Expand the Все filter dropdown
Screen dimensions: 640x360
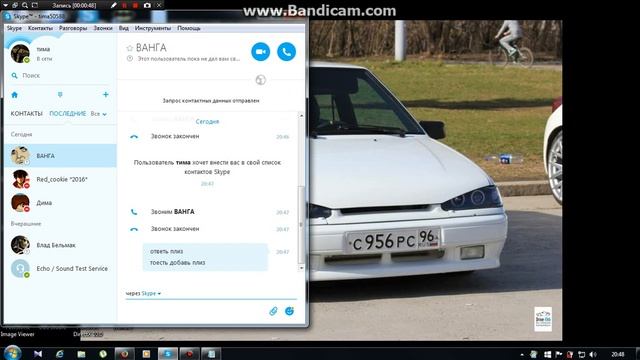point(98,114)
